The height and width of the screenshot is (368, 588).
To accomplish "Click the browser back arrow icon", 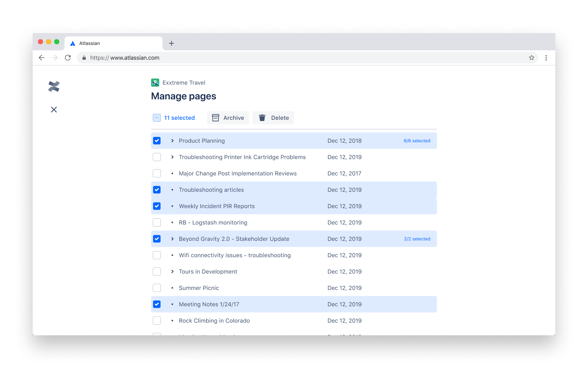I will (41, 57).
